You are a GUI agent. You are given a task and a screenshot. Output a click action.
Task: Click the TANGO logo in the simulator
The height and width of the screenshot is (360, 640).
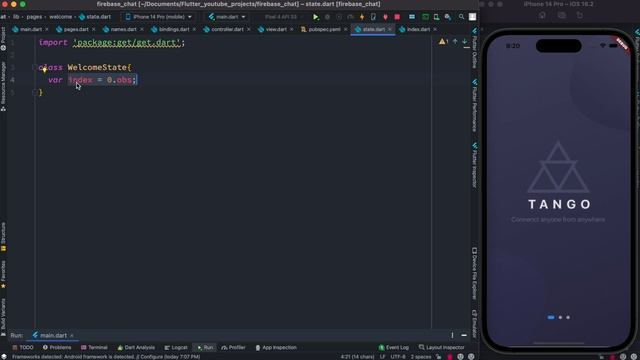pyautogui.click(x=559, y=176)
